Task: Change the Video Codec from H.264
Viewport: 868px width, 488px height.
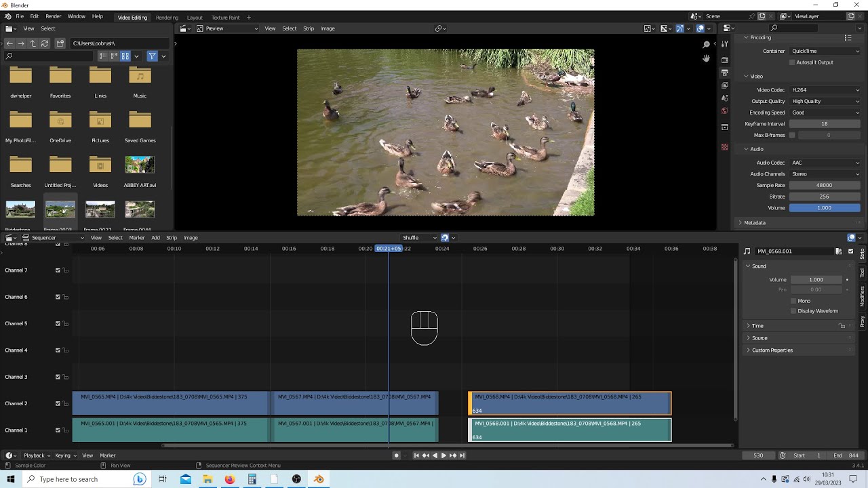Action: 825,89
